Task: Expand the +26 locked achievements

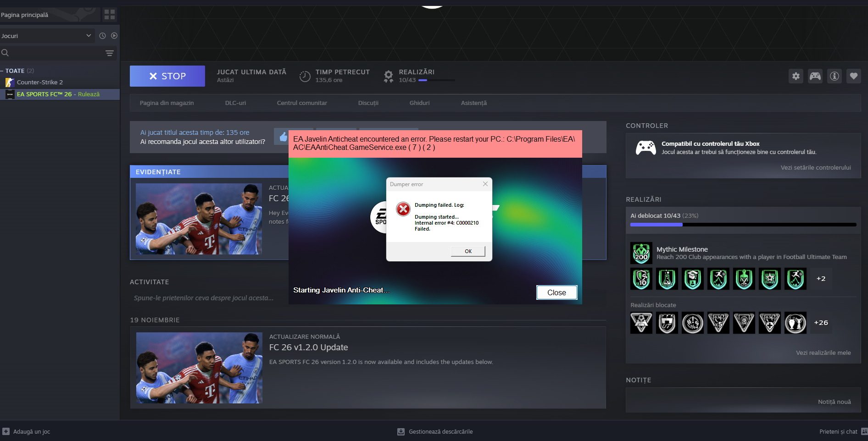Action: pos(821,323)
